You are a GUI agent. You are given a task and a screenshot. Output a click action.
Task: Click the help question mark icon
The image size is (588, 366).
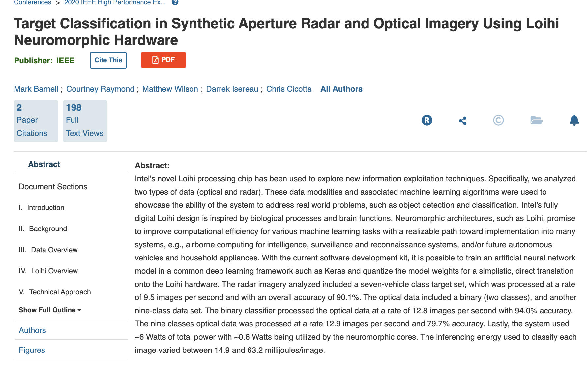coord(175,2)
